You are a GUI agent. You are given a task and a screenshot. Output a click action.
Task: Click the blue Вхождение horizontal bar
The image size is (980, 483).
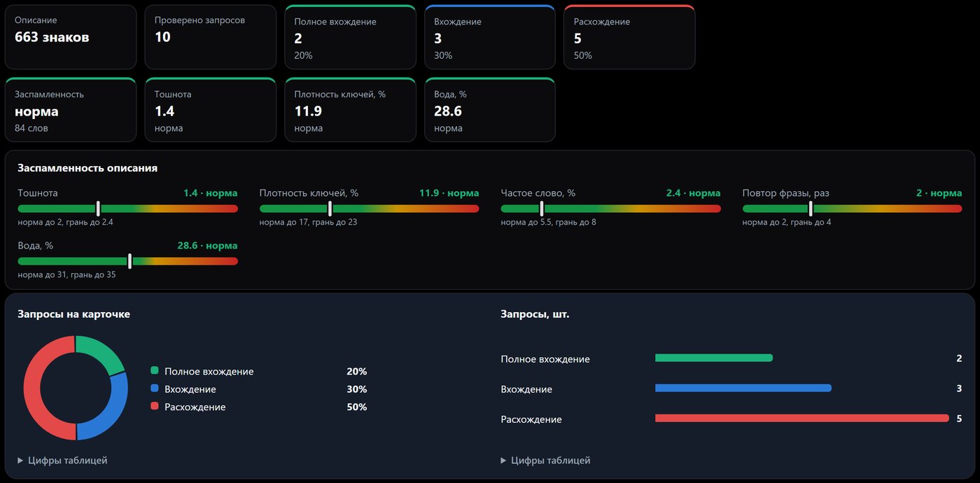coord(743,388)
